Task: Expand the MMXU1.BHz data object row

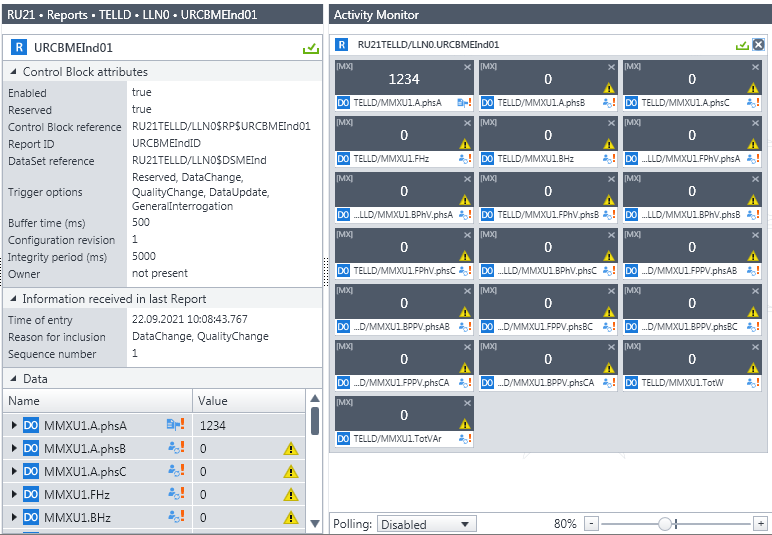Action: click(x=14, y=517)
